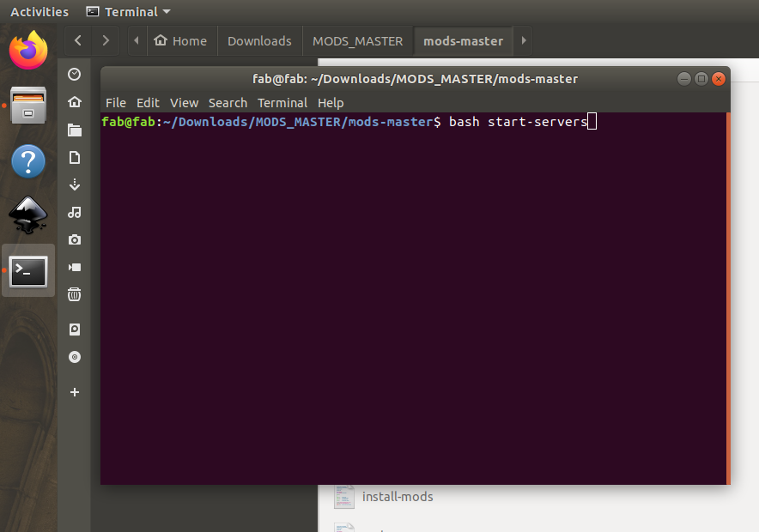Click the Other Locations plus icon
The width and height of the screenshot is (759, 532).
[x=75, y=392]
